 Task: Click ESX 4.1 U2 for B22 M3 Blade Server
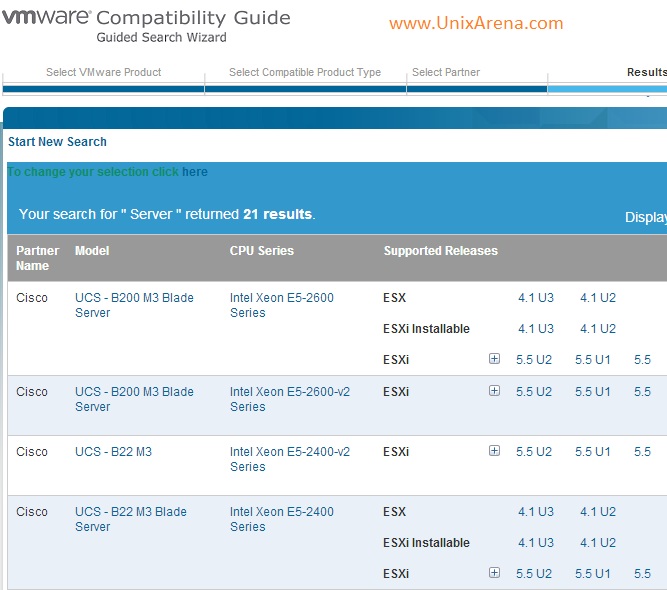coord(598,512)
